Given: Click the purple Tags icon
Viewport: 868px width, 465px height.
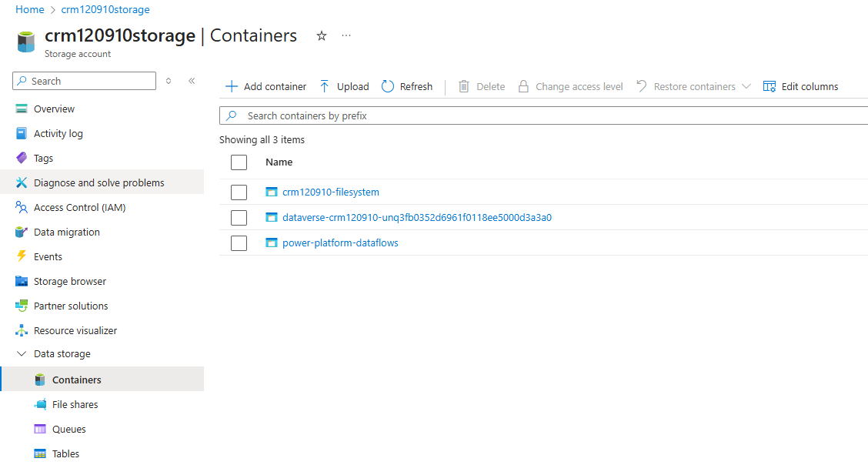Looking at the screenshot, I should pos(22,159).
